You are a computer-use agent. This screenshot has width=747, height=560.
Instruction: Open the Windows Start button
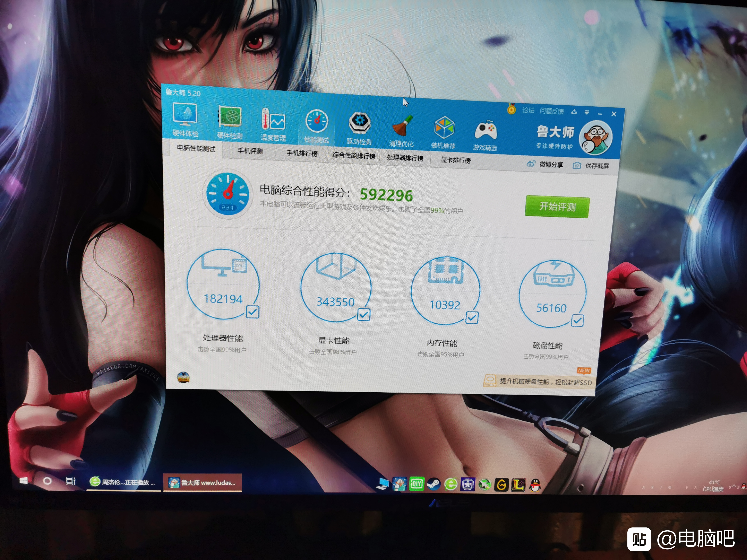click(23, 480)
